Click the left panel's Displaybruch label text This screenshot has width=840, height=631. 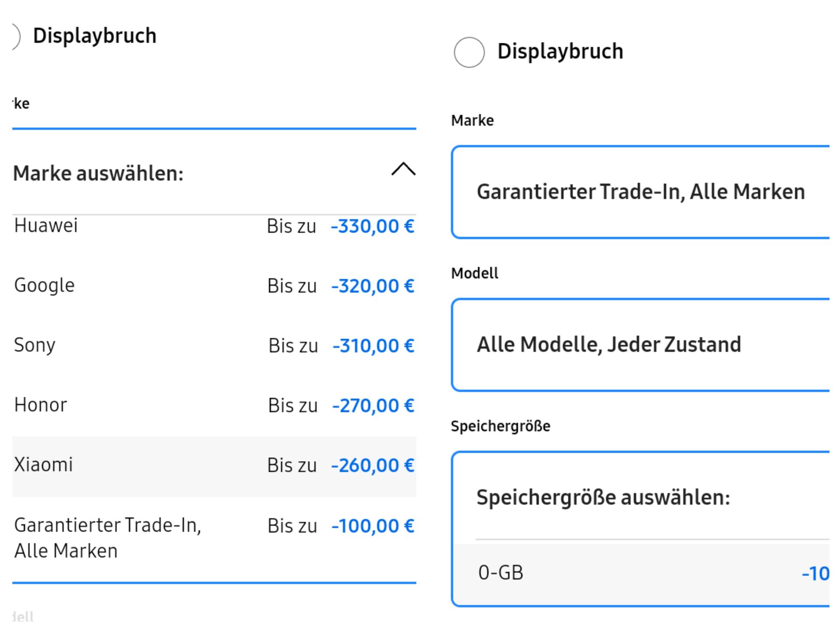(94, 36)
